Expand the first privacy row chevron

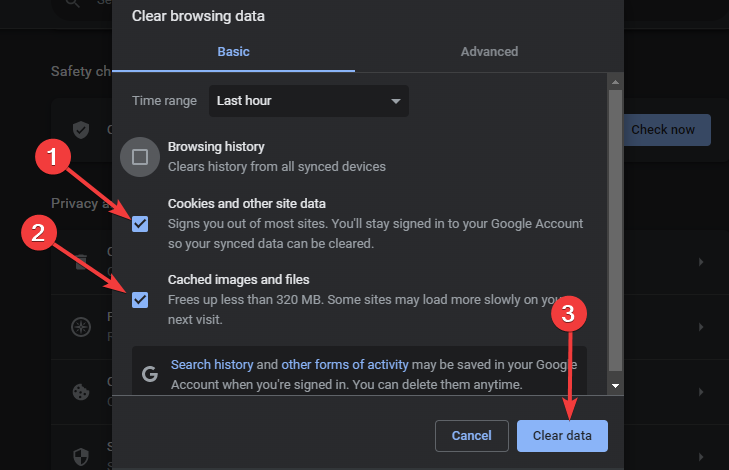click(700, 262)
